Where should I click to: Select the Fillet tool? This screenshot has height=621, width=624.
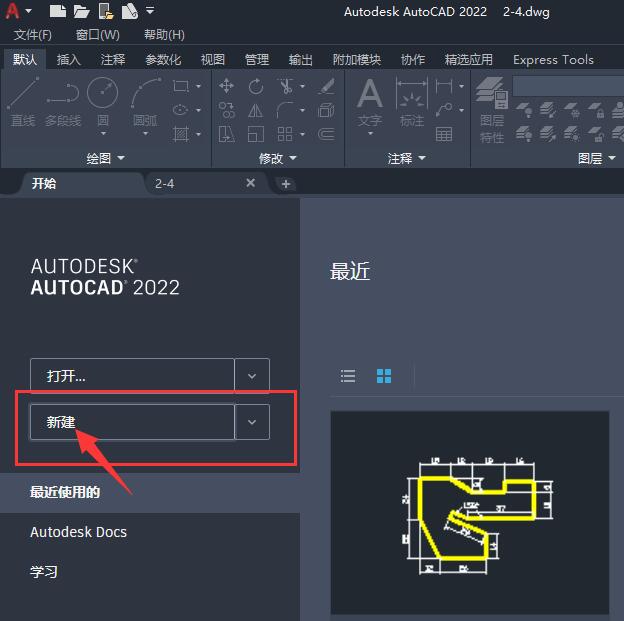tap(285, 110)
